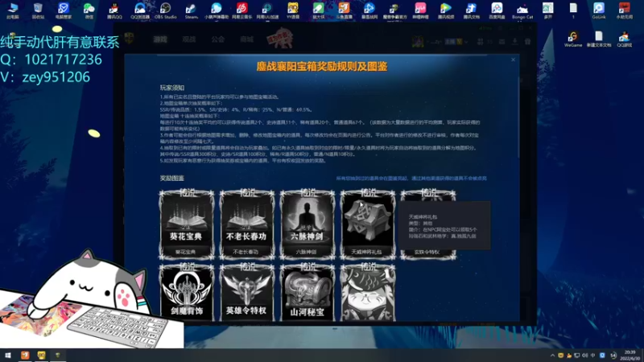Open the mail icon in the platform header

pyautogui.click(x=502, y=42)
